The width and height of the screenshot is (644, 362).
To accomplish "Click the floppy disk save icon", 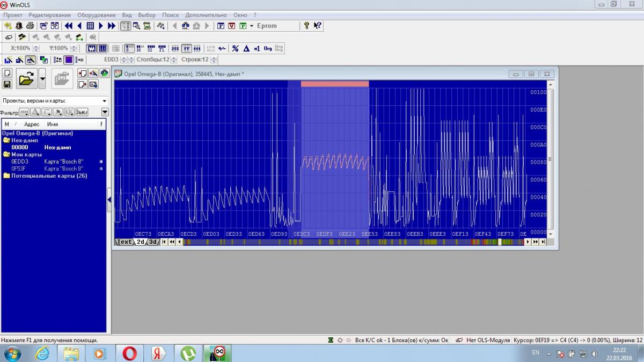I will 7,84.
